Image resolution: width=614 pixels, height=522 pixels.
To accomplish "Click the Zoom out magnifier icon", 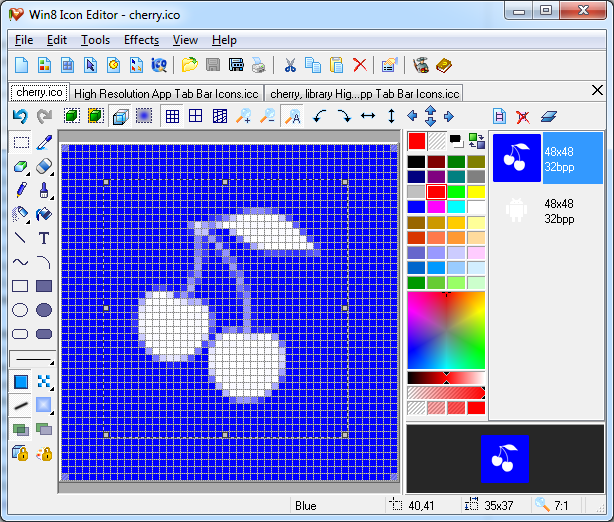I will pyautogui.click(x=267, y=116).
